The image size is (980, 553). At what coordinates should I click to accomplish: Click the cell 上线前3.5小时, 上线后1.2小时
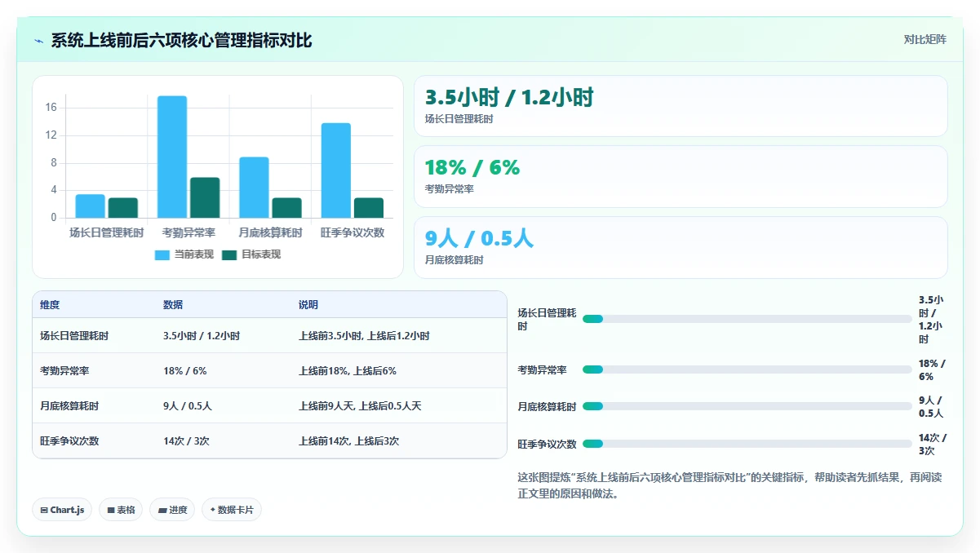[364, 336]
